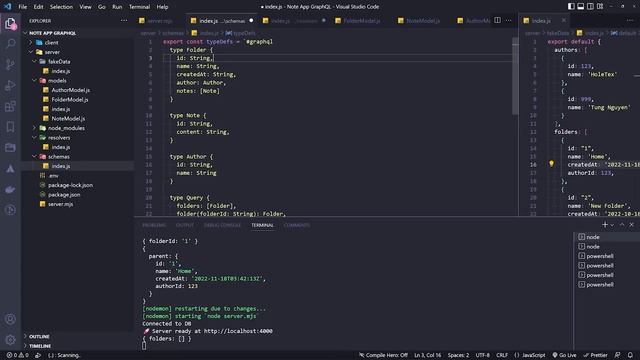The height and width of the screenshot is (360, 640).
Task: Click Compile Hero: Off status item
Action: click(x=383, y=355)
